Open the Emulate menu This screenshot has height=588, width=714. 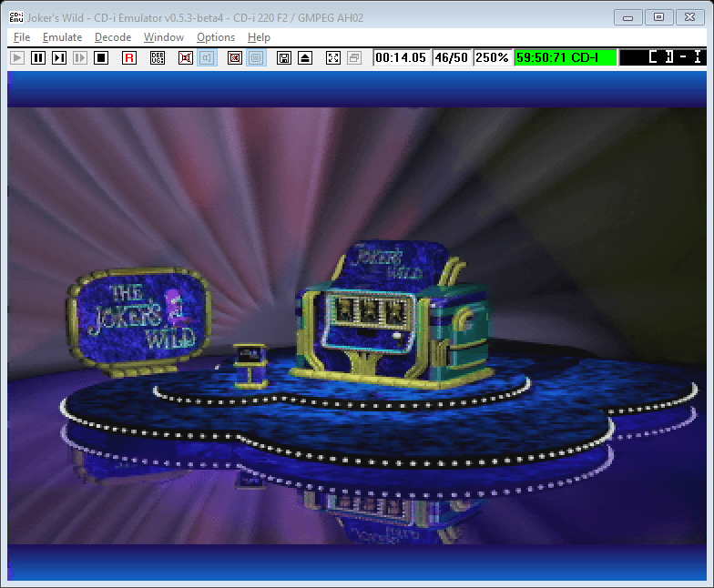tap(62, 37)
